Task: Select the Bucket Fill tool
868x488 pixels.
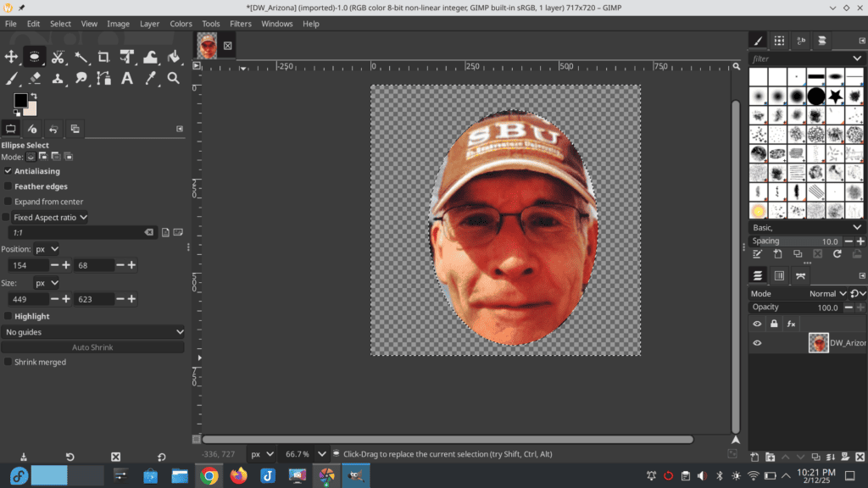Action: coord(173,56)
